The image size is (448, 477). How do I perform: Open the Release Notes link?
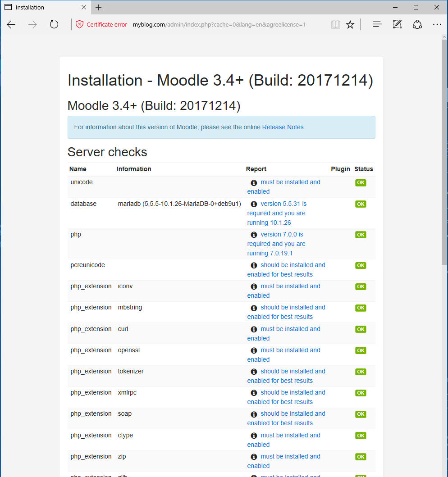pyautogui.click(x=283, y=127)
